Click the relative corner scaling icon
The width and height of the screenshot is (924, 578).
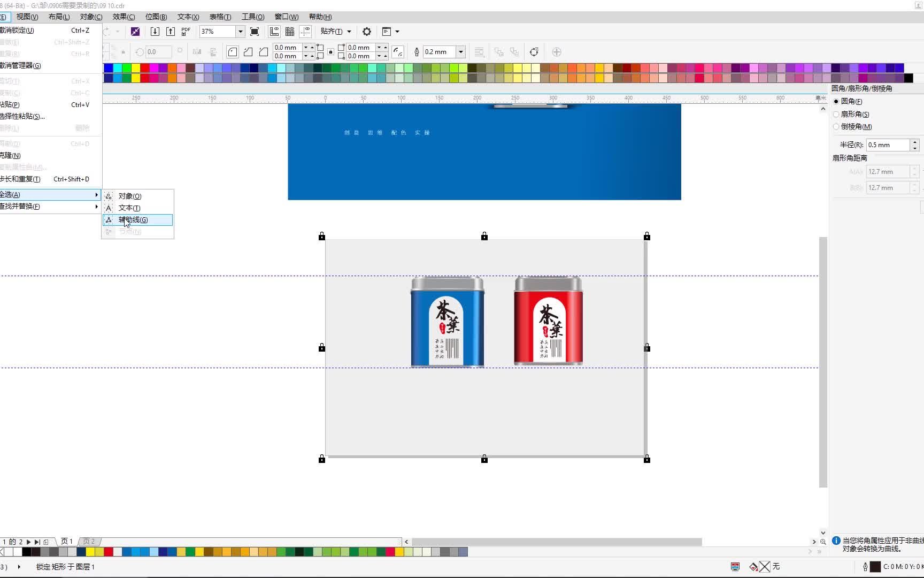click(x=398, y=52)
